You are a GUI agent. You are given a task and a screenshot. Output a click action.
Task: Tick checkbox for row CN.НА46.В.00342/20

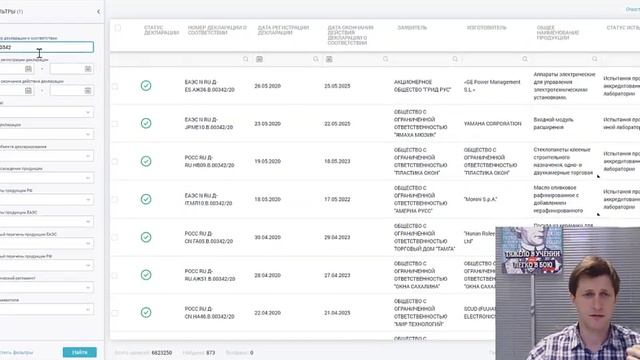pyautogui.click(x=115, y=313)
